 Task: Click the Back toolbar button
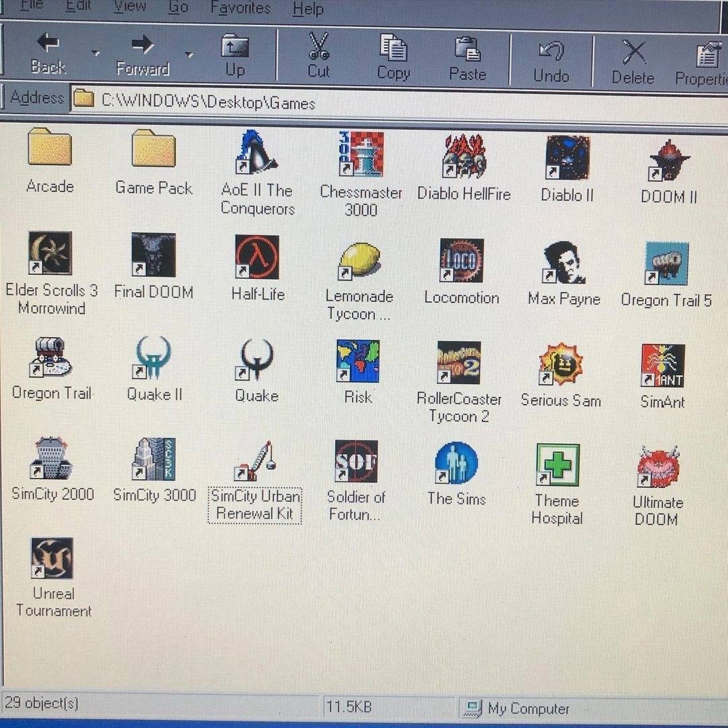coord(49,53)
